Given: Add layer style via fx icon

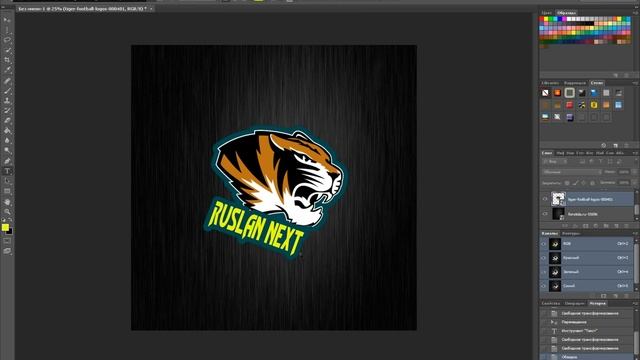Looking at the screenshot, I should (575, 225).
